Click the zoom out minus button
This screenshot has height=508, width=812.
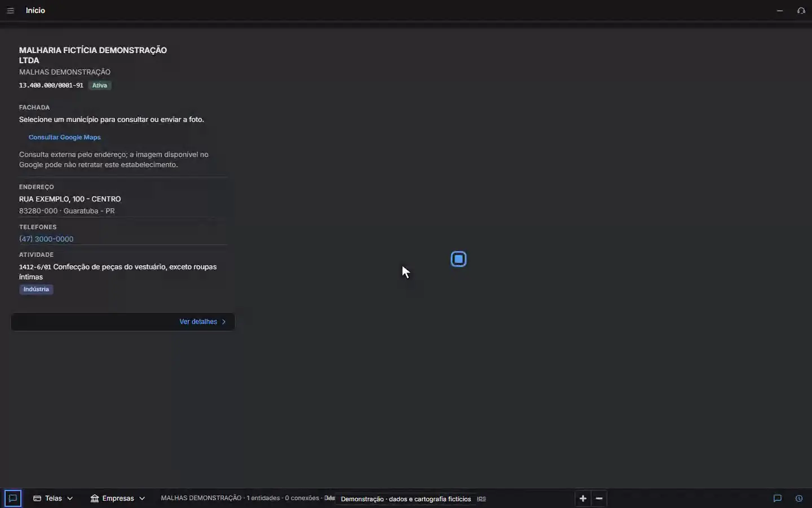(x=599, y=498)
